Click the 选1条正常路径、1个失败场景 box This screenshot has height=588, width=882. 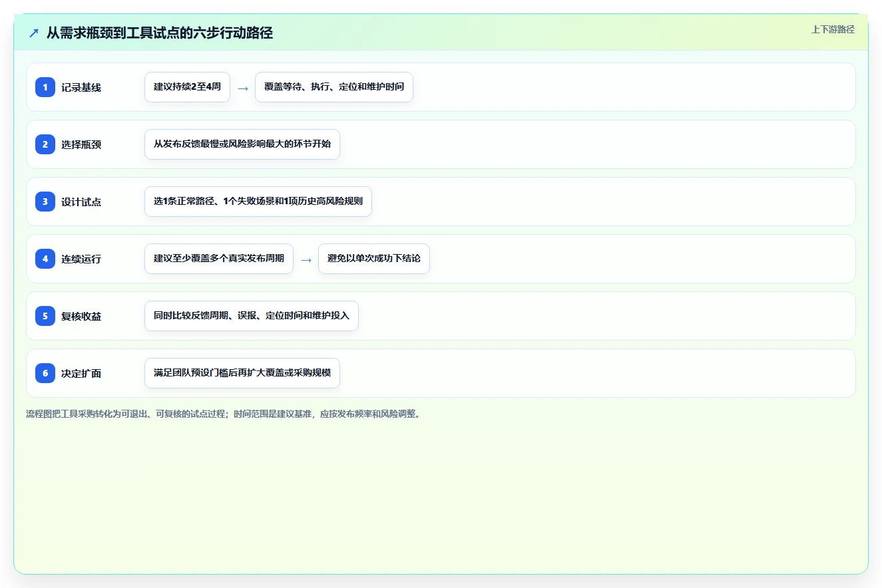point(258,202)
